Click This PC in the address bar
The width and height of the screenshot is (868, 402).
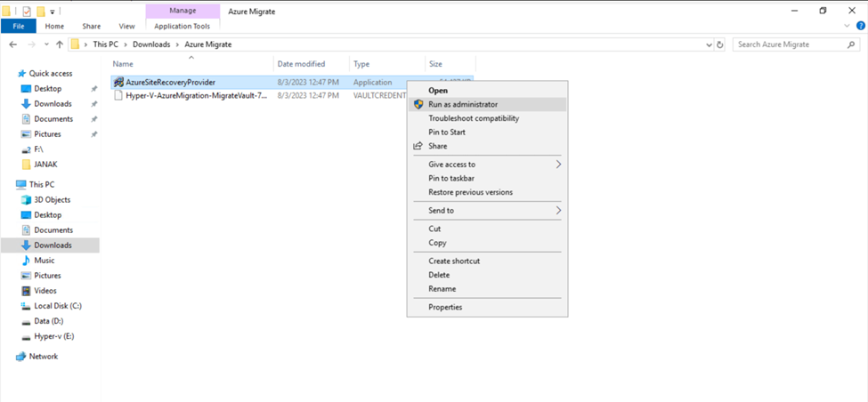tap(105, 44)
